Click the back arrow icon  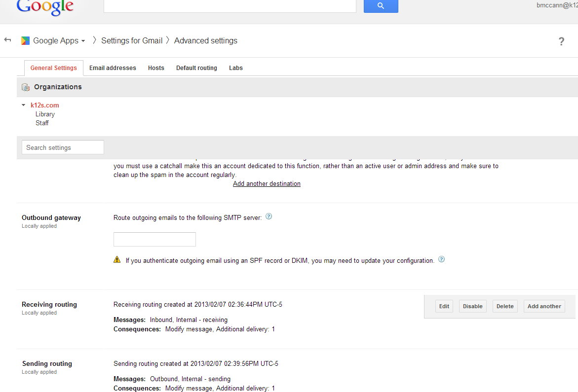click(7, 40)
